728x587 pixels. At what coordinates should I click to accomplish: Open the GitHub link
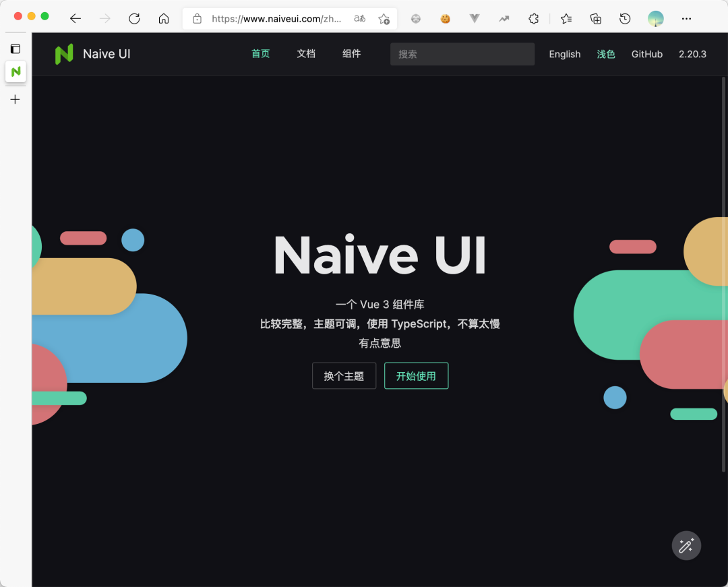[646, 55]
